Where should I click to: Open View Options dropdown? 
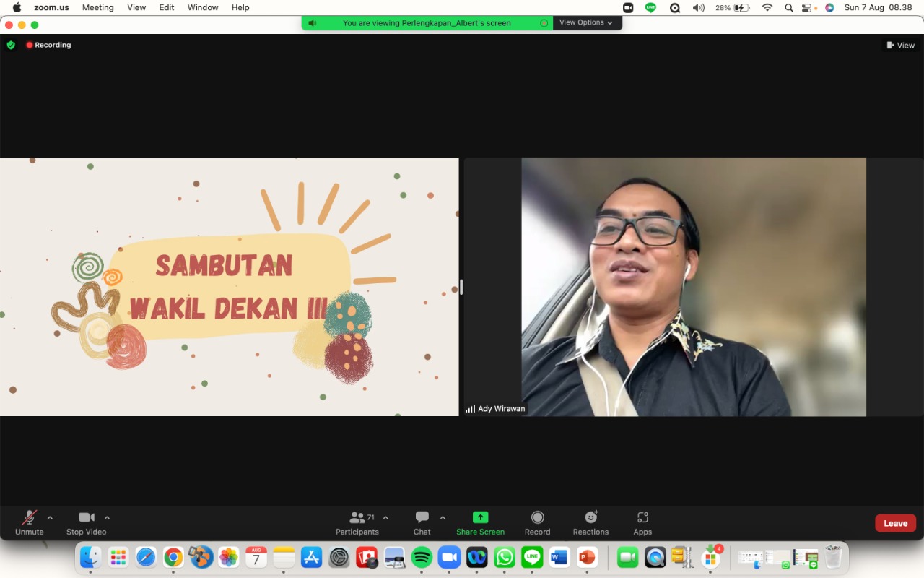[x=586, y=22]
